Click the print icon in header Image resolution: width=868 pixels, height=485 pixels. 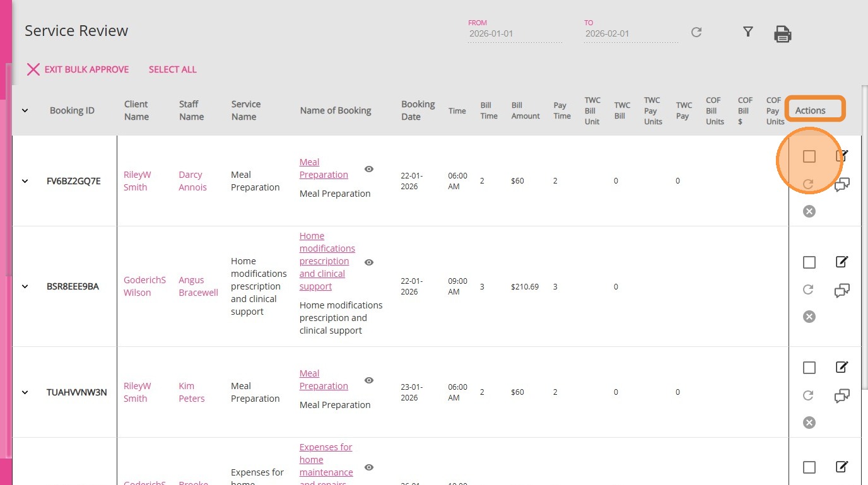click(x=783, y=34)
